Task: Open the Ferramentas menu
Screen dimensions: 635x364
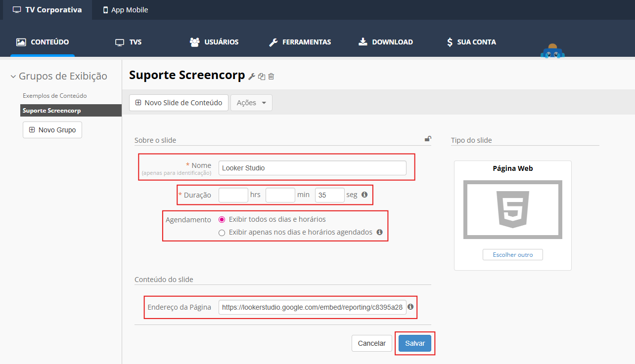Action: (x=300, y=42)
